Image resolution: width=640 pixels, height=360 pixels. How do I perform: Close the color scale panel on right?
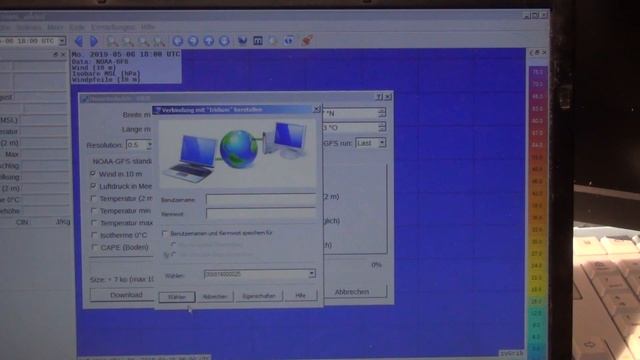tap(544, 53)
